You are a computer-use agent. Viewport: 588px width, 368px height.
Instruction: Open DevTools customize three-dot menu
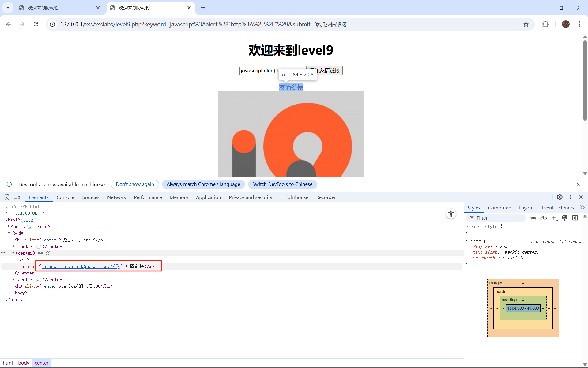click(x=570, y=197)
